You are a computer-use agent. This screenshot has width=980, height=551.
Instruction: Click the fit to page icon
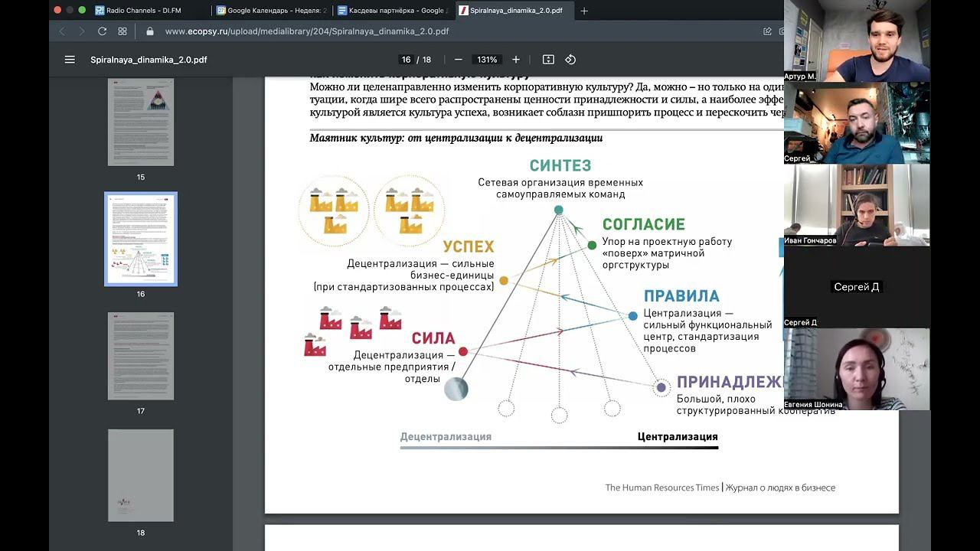coord(548,60)
